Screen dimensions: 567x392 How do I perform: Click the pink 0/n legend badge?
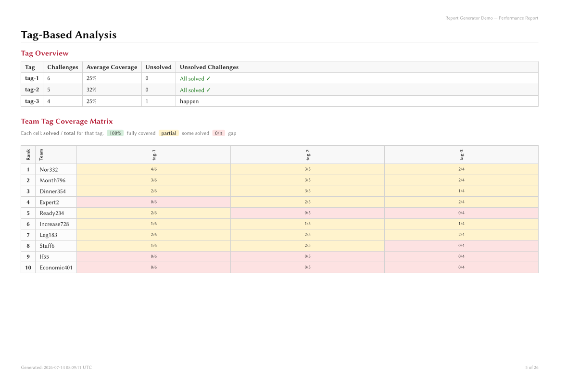click(x=218, y=133)
